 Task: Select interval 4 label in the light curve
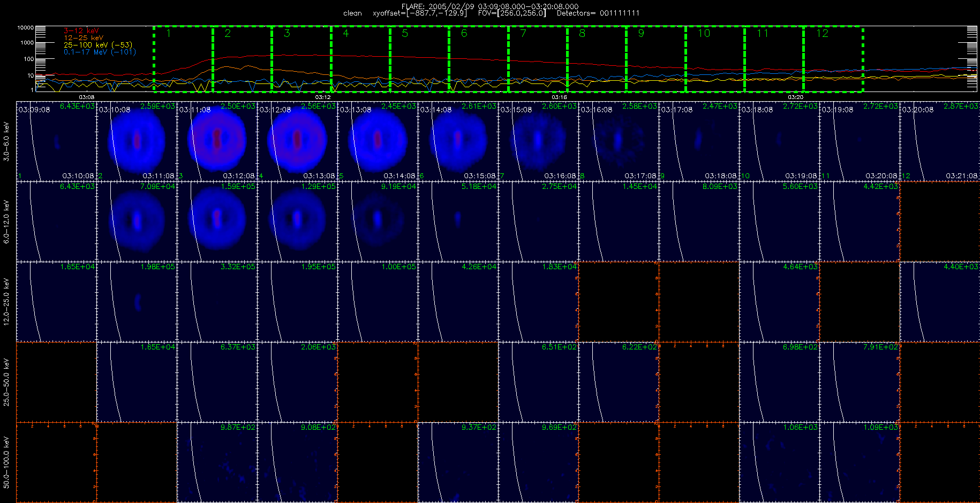coord(346,34)
